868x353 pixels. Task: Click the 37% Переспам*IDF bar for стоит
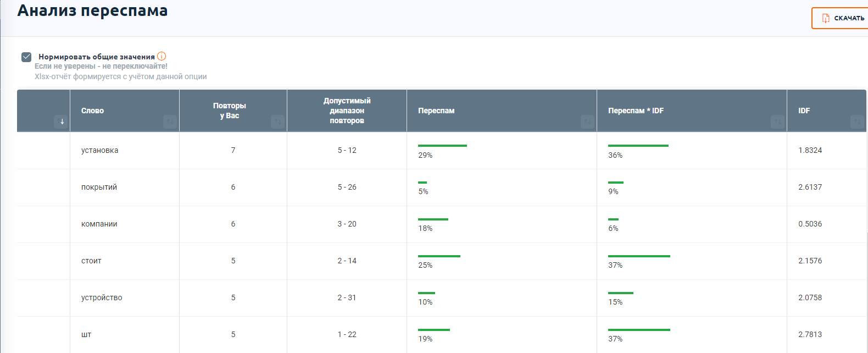639,256
